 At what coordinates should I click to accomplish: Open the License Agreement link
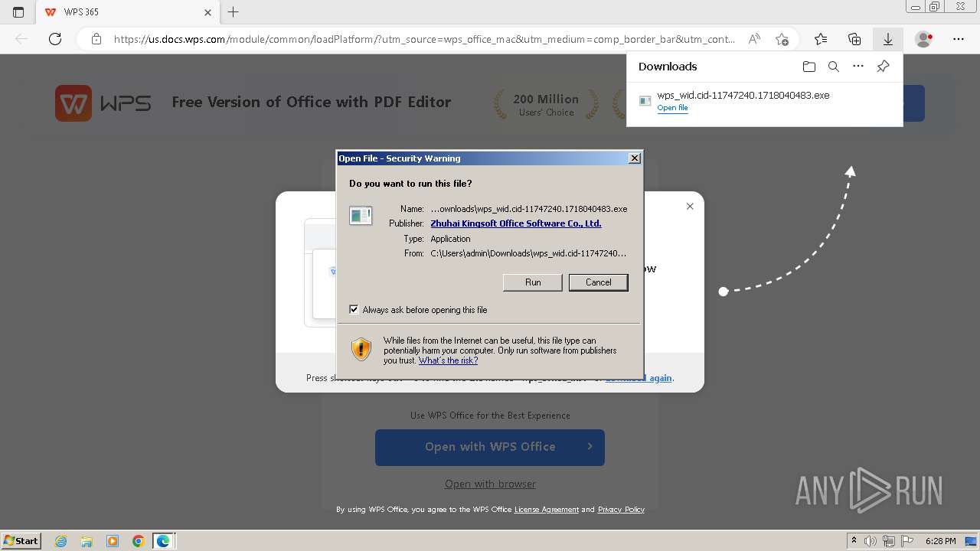[547, 510]
